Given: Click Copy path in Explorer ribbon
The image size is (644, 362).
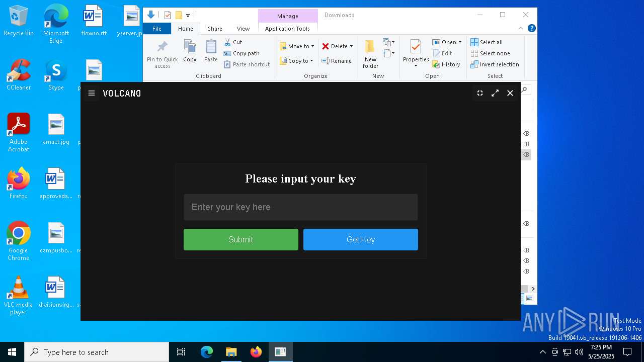Looking at the screenshot, I should point(242,53).
